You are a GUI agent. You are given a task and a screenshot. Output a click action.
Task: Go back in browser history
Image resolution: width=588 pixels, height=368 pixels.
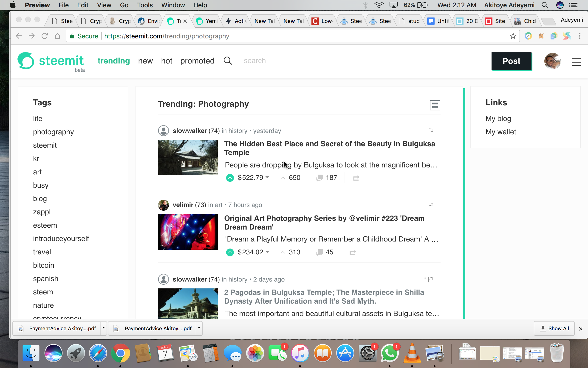pyautogui.click(x=19, y=36)
